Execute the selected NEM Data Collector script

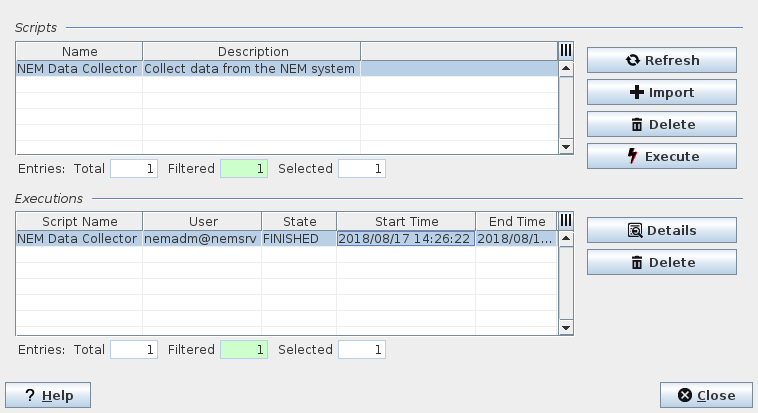pos(661,156)
